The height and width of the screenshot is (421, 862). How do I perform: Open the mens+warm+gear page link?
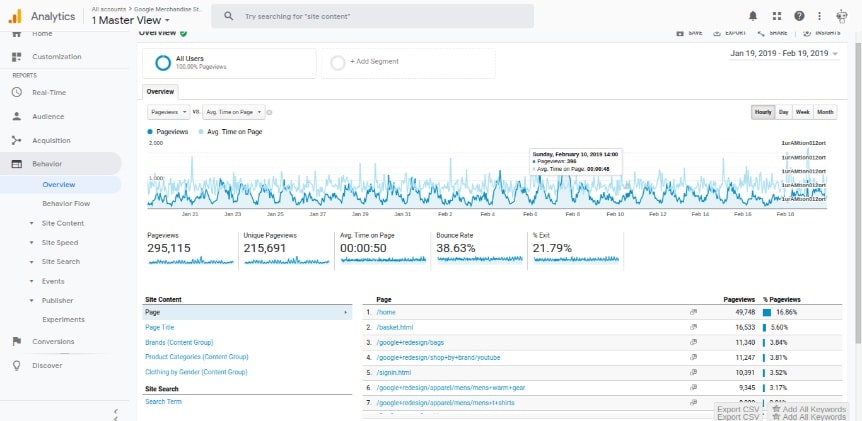[451, 387]
